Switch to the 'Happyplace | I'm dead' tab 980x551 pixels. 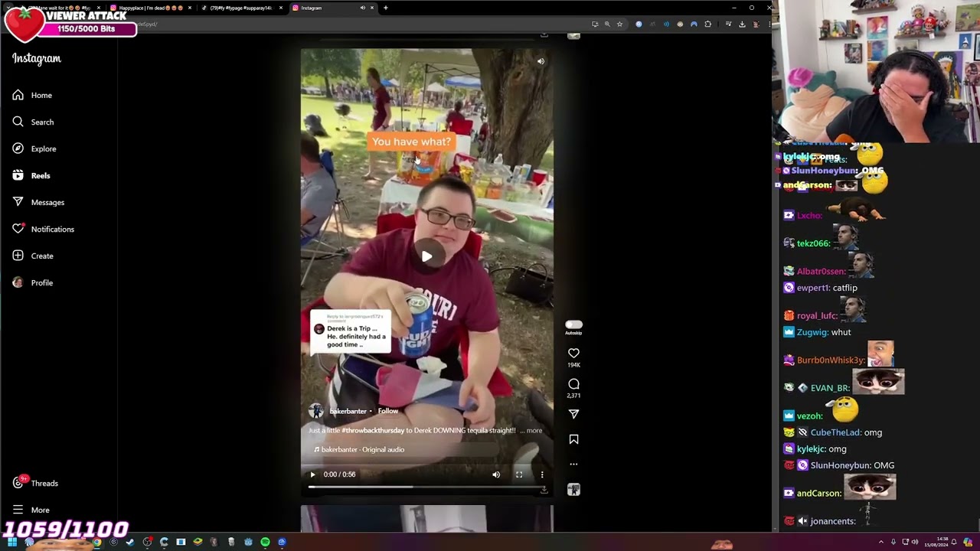150,8
